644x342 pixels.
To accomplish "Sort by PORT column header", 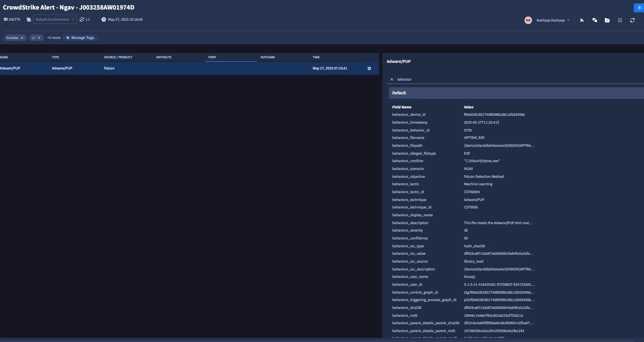I will [x=212, y=57].
